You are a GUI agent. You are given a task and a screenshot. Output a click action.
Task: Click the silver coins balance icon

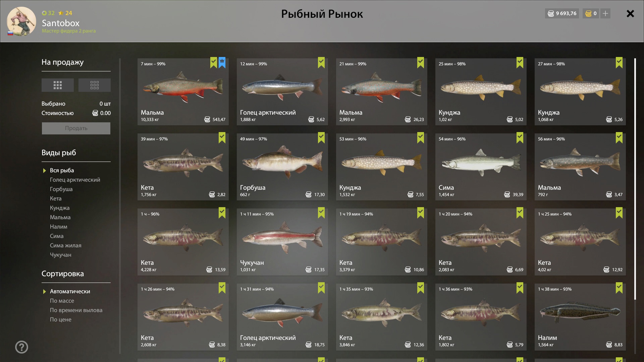tap(551, 13)
